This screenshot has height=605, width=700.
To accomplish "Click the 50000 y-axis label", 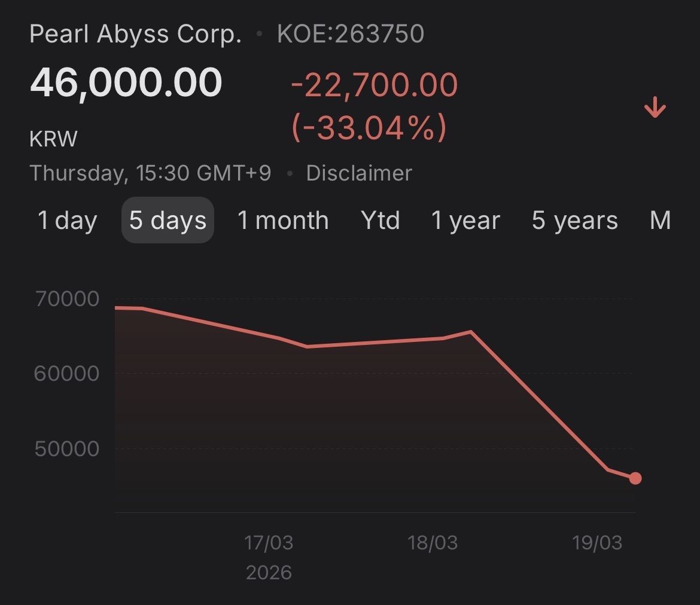I will coord(67,448).
